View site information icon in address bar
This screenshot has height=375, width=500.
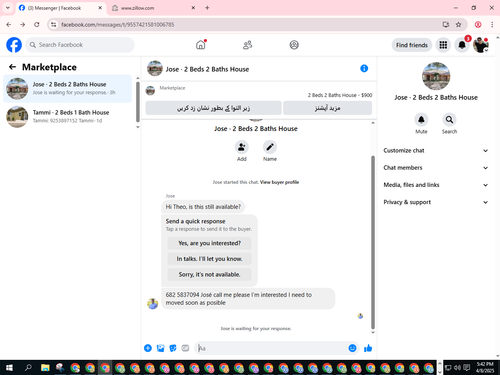(54, 24)
